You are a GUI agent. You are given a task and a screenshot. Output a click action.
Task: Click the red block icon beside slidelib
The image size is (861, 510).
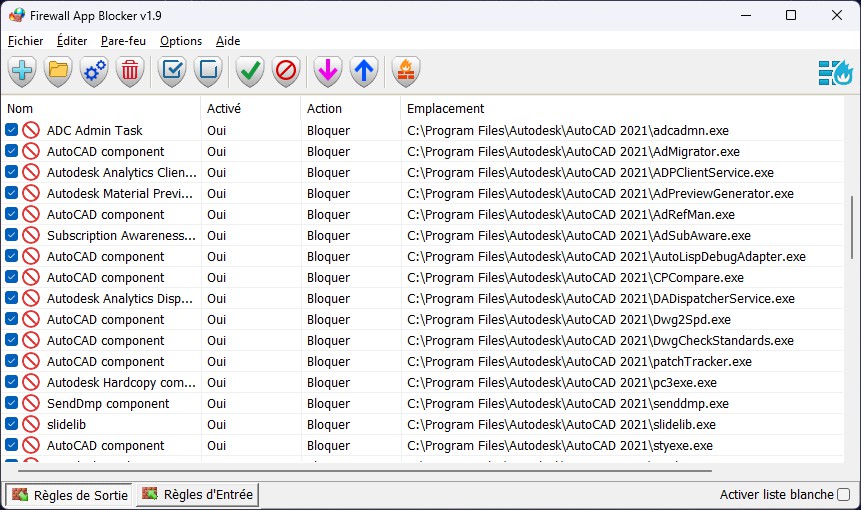31,424
